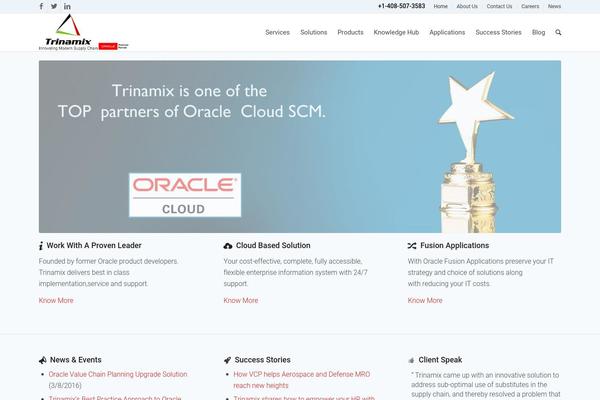
Task: Click the date (3/8/2016) under news item
Action: point(65,385)
